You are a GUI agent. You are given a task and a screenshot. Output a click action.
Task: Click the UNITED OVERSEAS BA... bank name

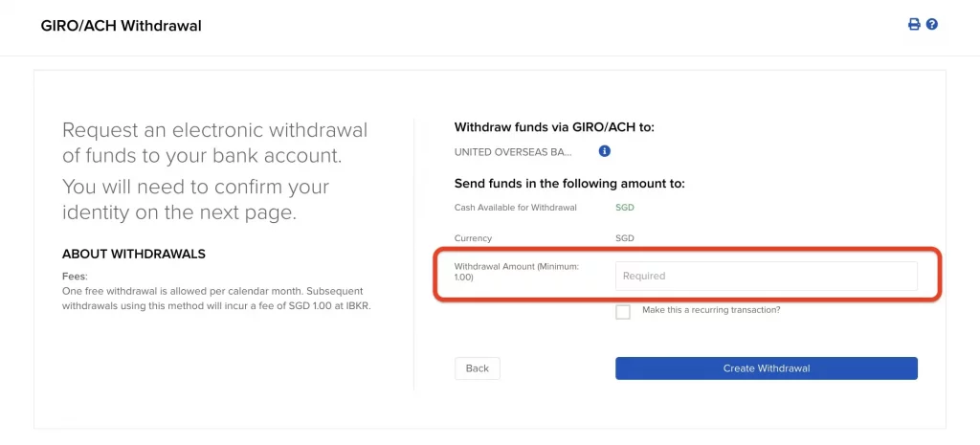(513, 152)
